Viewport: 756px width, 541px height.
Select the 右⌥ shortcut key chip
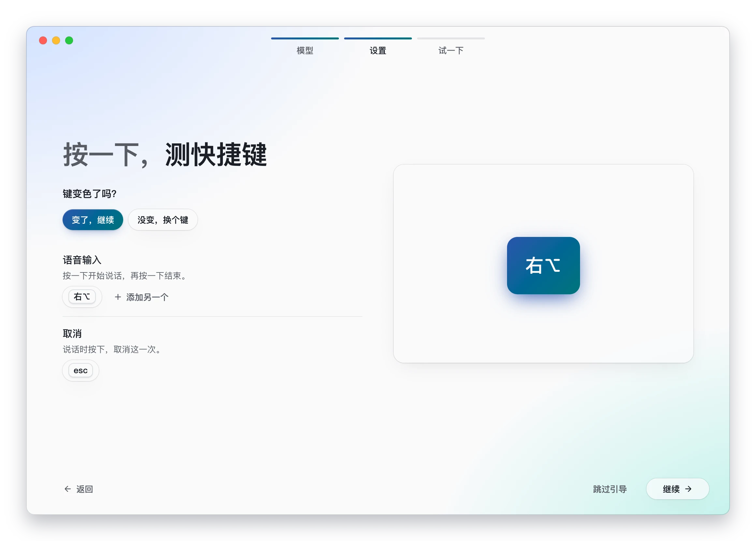tap(82, 297)
